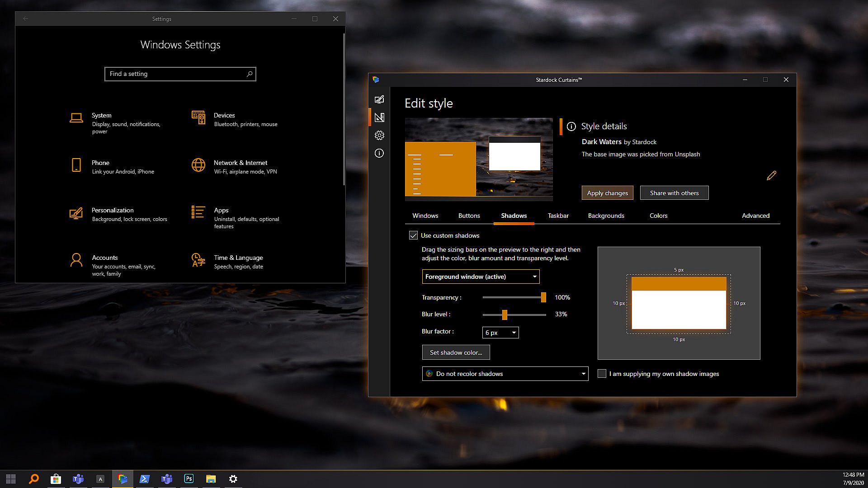Screen dimensions: 868x488
Task: Click Set shadow color button
Action: click(x=456, y=352)
